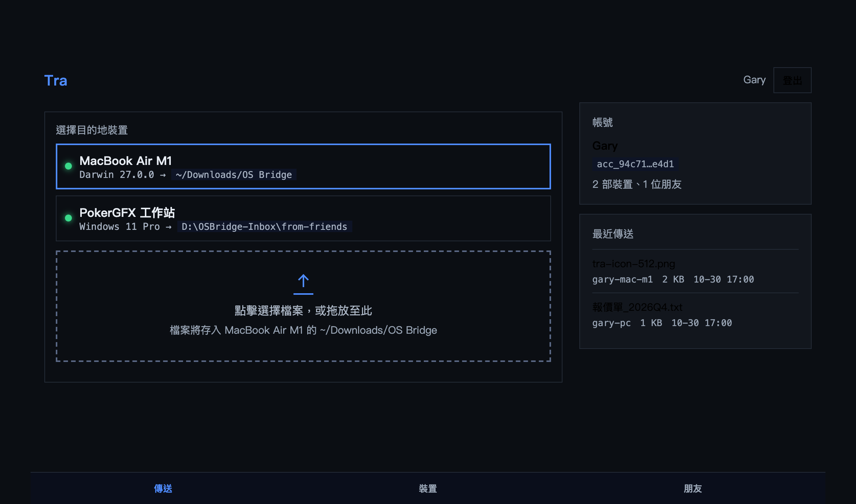
Task: Click the 選擇目的地裝置 heading
Action: click(92, 130)
